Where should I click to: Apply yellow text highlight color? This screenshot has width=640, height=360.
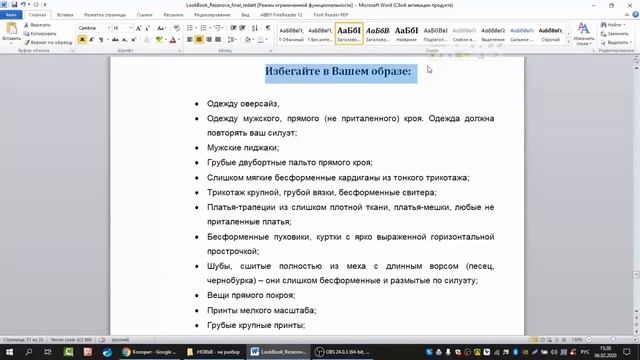coord(159,40)
